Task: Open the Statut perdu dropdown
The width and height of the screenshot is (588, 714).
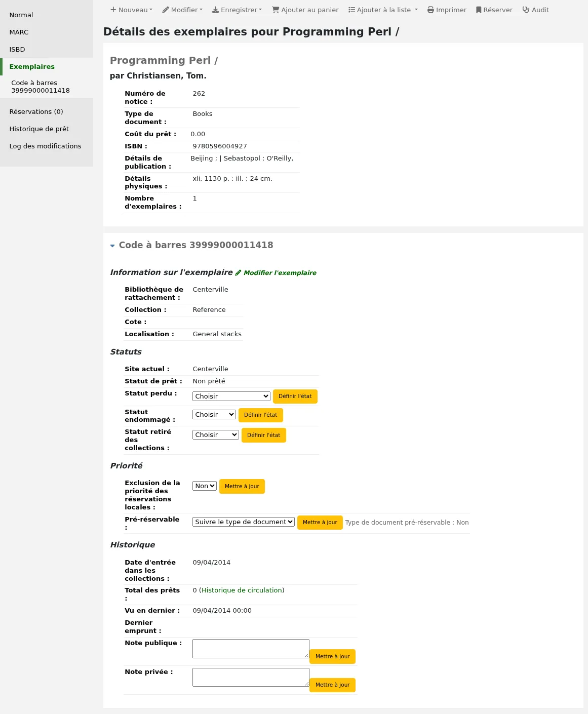Action: click(231, 396)
